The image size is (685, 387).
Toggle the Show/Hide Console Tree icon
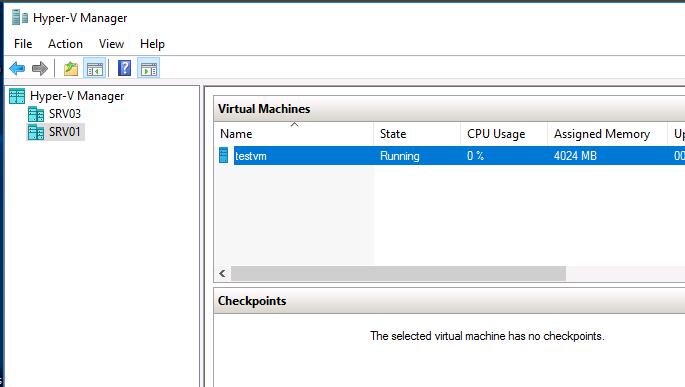coord(95,69)
